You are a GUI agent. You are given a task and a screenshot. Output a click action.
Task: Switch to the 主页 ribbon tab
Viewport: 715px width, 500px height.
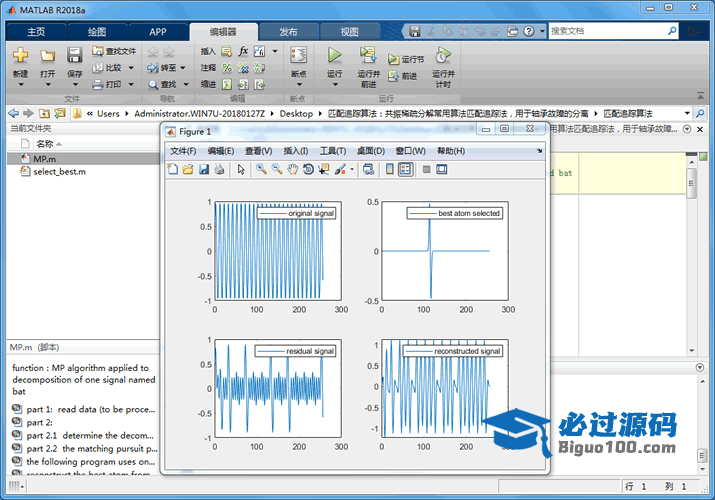(x=36, y=31)
